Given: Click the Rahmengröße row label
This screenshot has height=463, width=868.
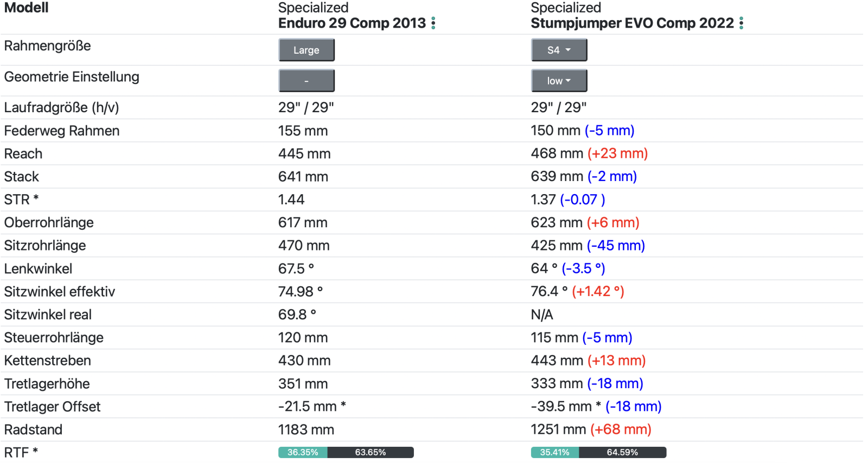Looking at the screenshot, I should coord(47,46).
